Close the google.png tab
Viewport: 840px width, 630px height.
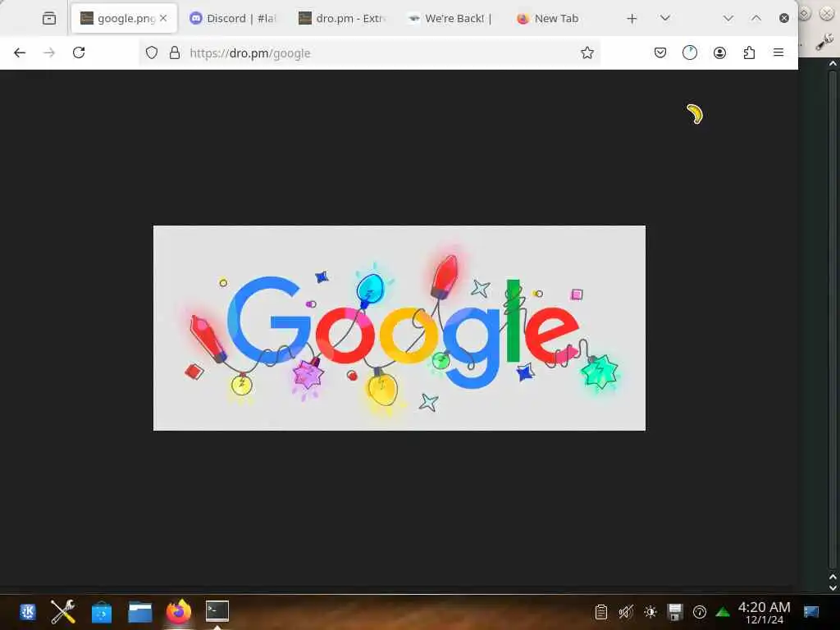(x=163, y=18)
